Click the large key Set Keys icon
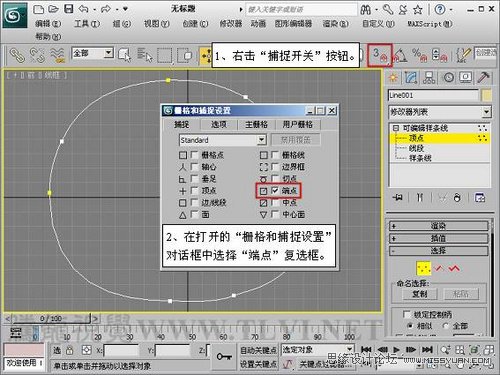Viewport: 500px width, 375px height. click(224, 357)
